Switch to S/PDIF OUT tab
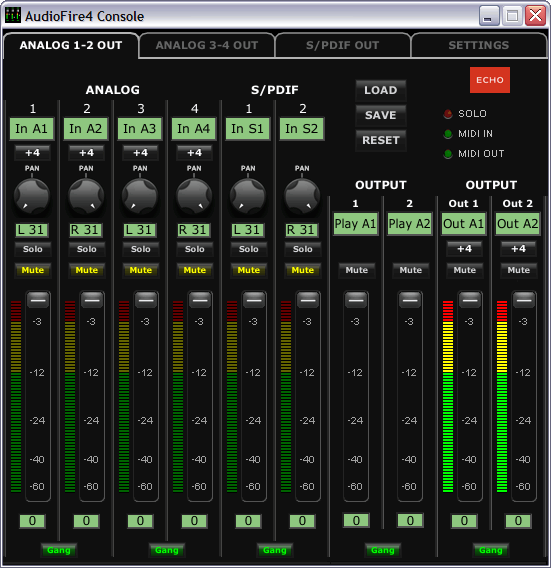 click(343, 45)
